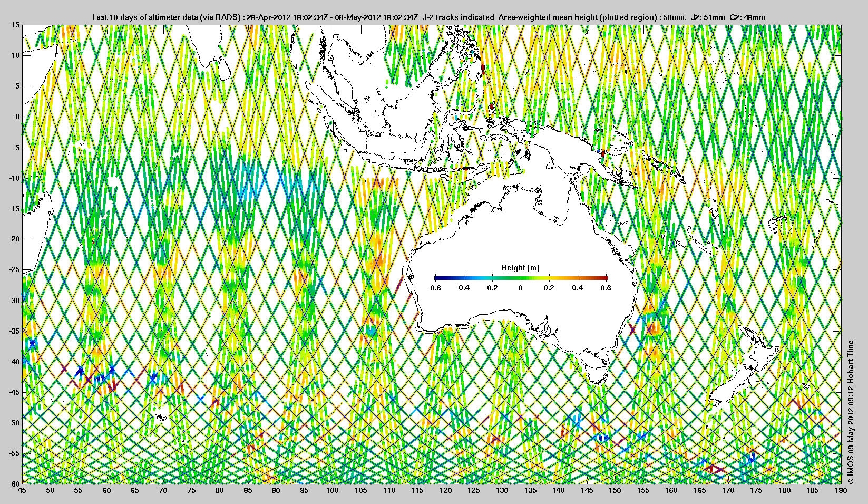This screenshot has height=504, width=868.
Task: Click the '-10' latitude tick label
Action: pos(14,178)
